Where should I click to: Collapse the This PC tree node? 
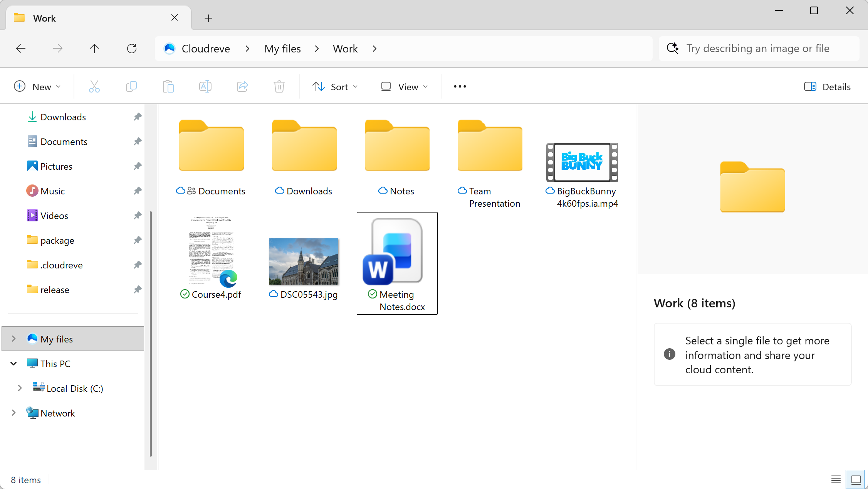[x=14, y=363]
